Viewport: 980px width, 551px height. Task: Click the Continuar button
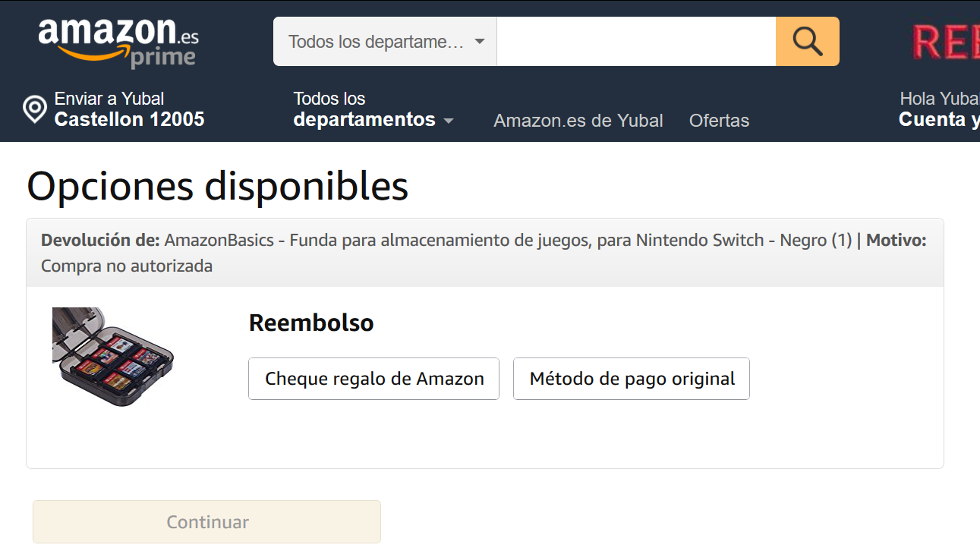tap(206, 521)
